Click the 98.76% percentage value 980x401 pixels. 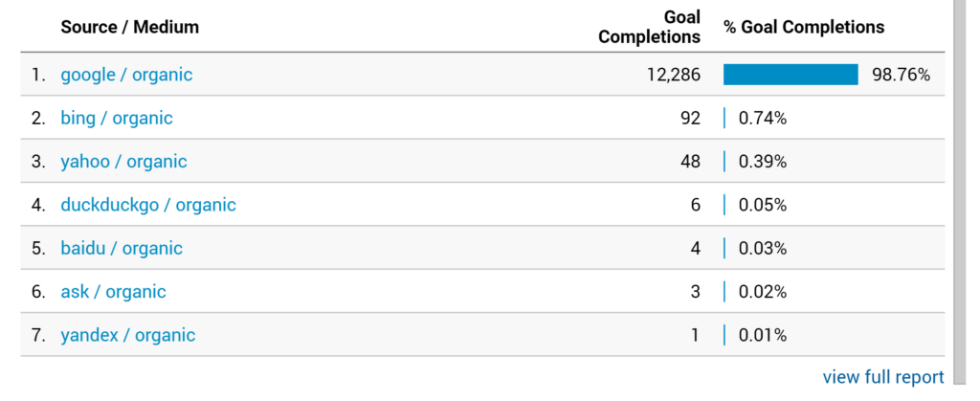[x=901, y=75]
